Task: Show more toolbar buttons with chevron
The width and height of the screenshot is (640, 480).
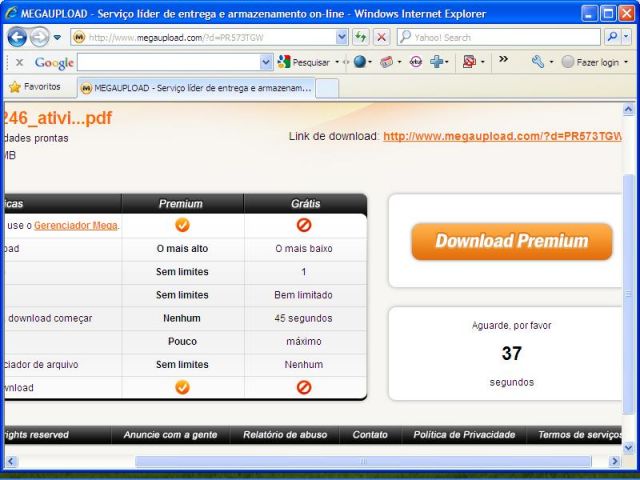Action: [503, 59]
